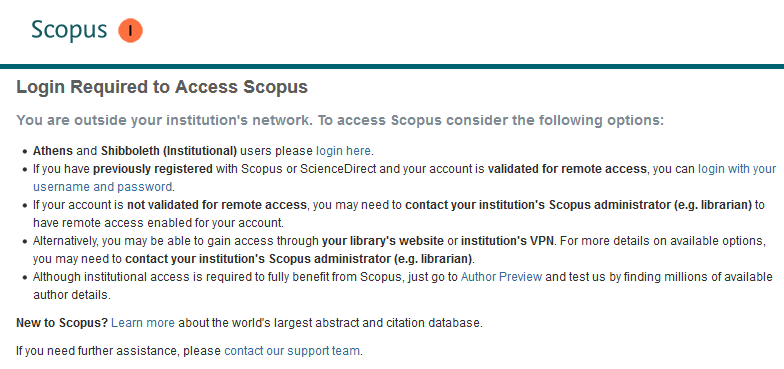Click the "username and password" wrapped link text
The width and height of the screenshot is (784, 369).
102,187
